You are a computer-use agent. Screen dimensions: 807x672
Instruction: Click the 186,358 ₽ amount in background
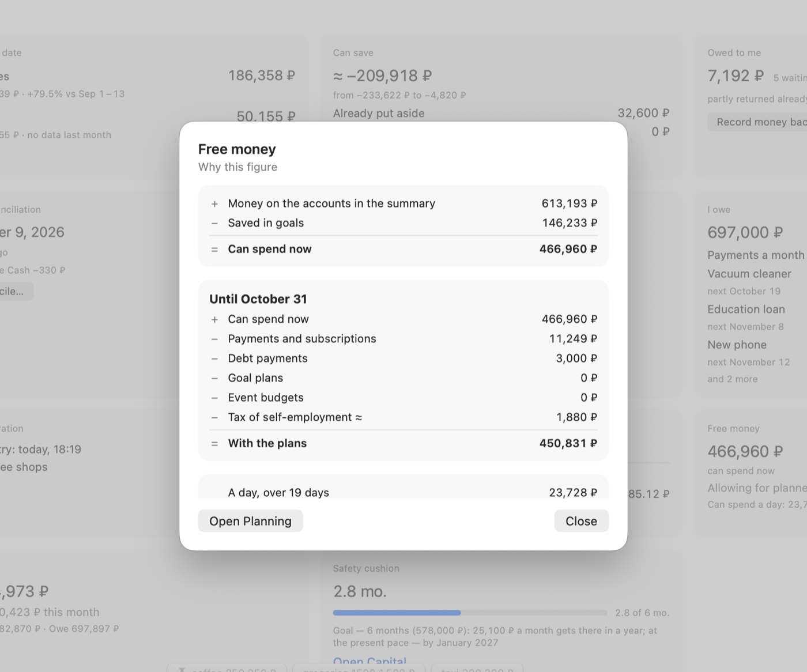click(x=262, y=75)
